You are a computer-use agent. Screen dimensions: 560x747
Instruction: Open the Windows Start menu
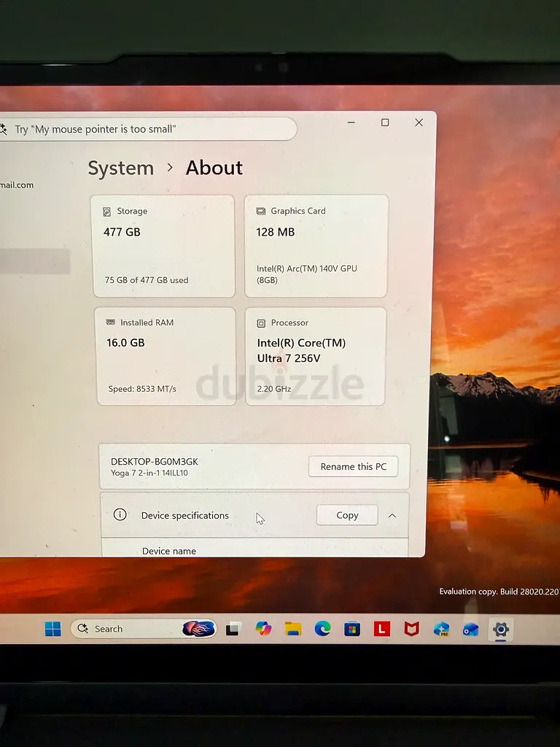(x=52, y=629)
